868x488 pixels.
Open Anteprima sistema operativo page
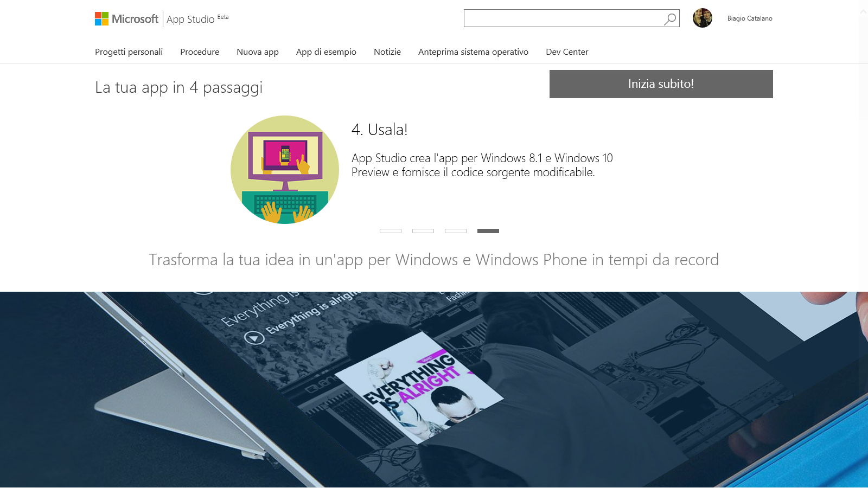pyautogui.click(x=473, y=52)
